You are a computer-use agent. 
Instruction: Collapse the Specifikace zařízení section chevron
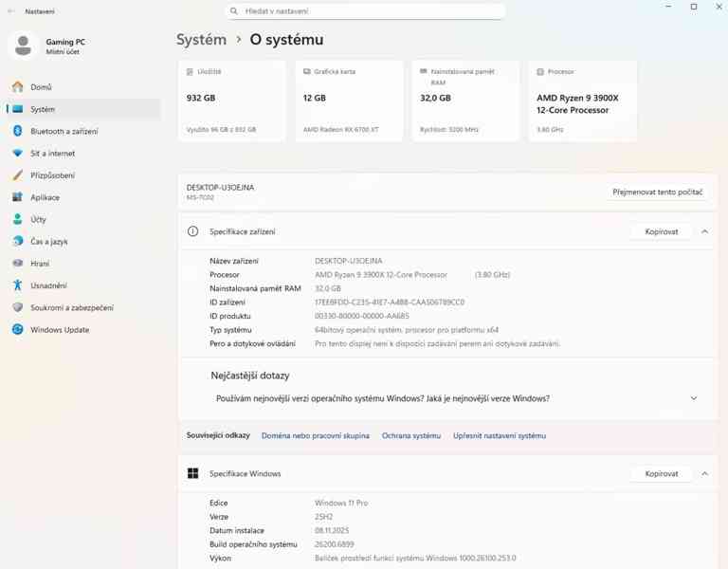(705, 231)
